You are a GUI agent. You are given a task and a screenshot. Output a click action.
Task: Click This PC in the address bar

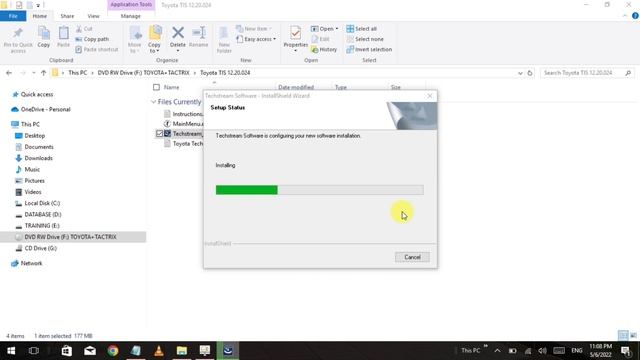coord(78,73)
